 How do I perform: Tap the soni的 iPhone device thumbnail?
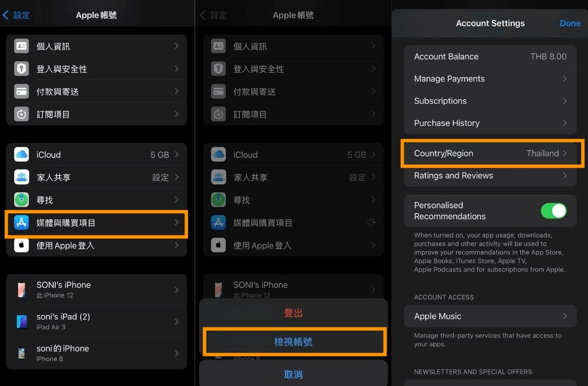tap(21, 353)
